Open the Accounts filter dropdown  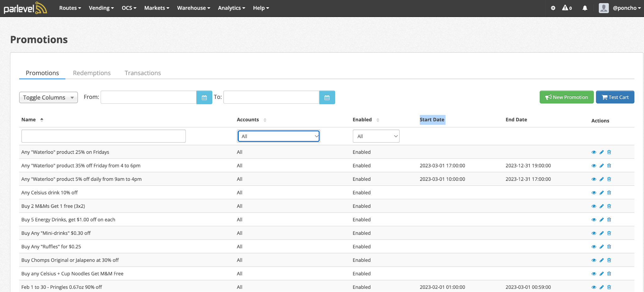[x=279, y=136]
